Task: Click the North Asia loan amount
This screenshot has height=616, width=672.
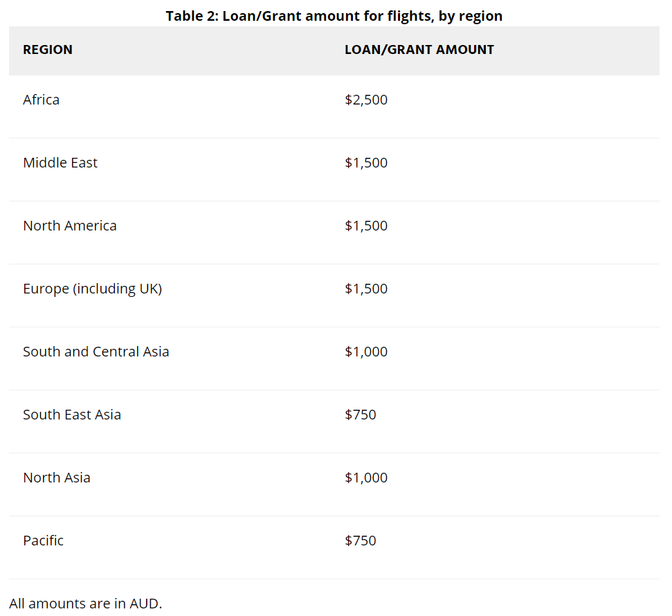Action: (366, 478)
